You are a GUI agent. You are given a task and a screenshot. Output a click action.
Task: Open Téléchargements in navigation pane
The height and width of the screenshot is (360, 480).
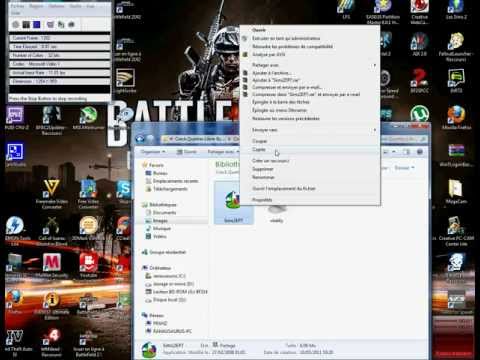(167, 189)
